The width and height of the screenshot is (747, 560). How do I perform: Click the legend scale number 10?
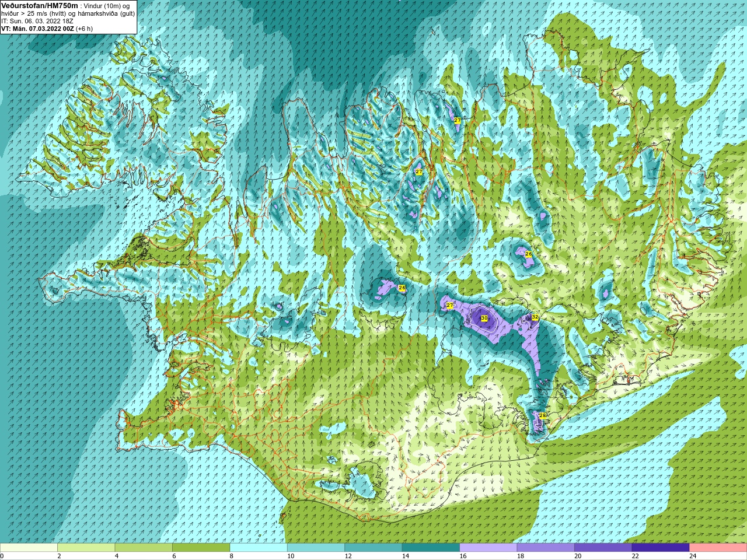tap(291, 556)
